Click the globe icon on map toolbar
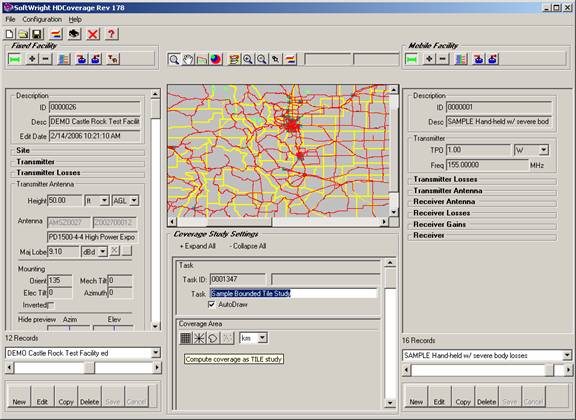 216,59
